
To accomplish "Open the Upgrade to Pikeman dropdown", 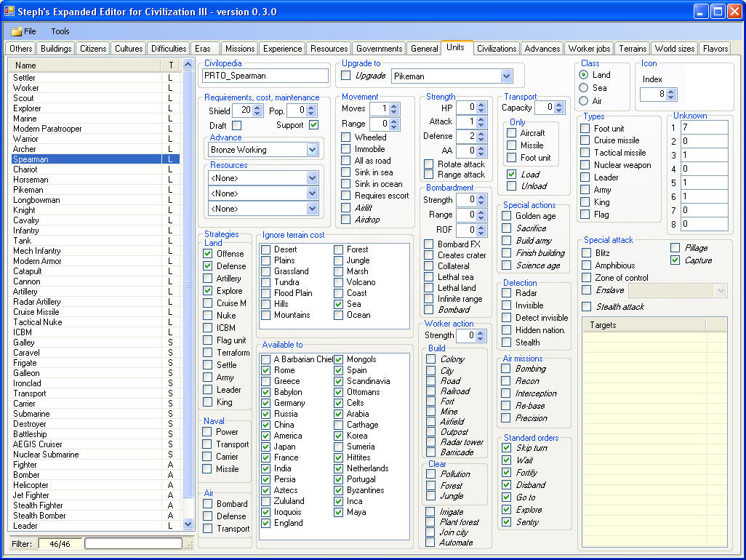I will [506, 76].
